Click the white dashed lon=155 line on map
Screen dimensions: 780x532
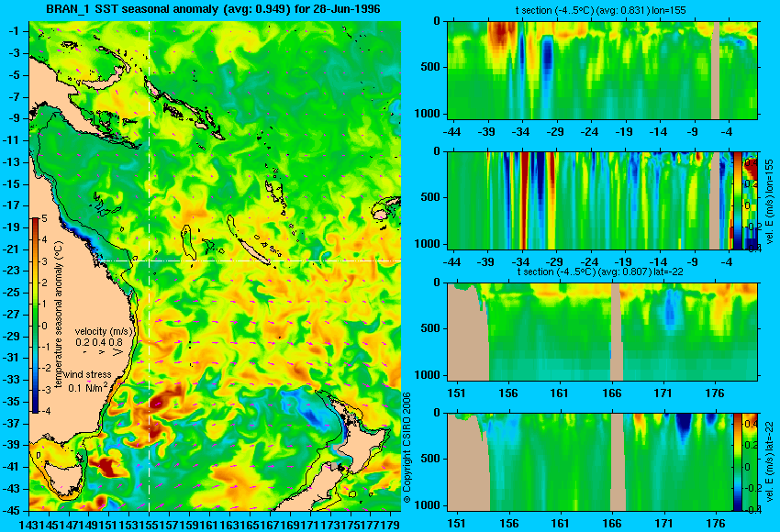150,266
